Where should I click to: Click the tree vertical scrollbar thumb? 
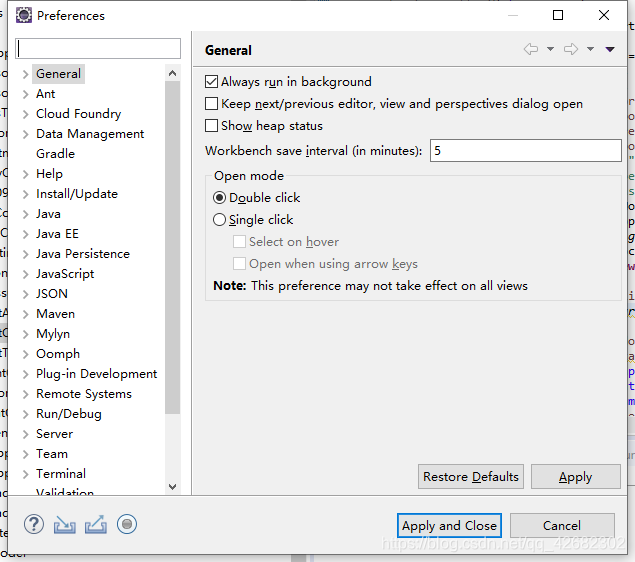(x=173, y=247)
